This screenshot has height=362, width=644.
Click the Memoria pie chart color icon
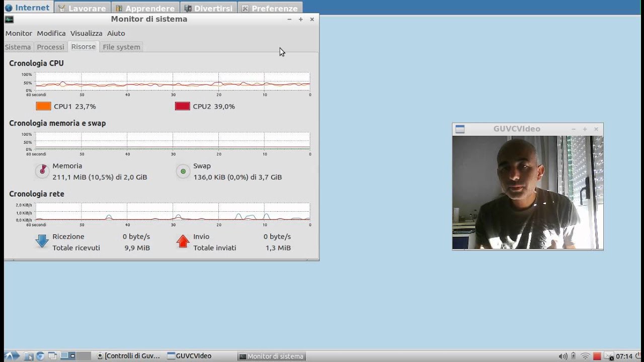tap(42, 171)
